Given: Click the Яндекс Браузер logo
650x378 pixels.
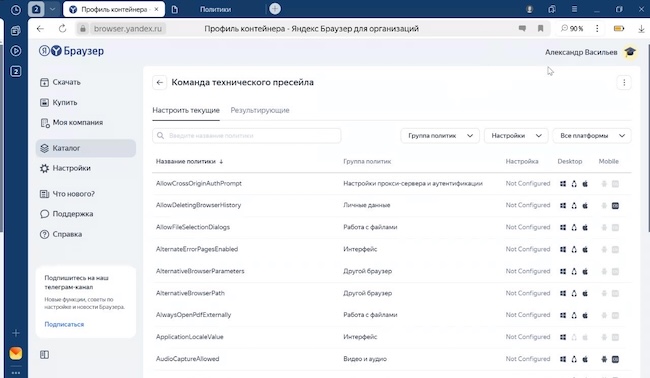Looking at the screenshot, I should (71, 51).
